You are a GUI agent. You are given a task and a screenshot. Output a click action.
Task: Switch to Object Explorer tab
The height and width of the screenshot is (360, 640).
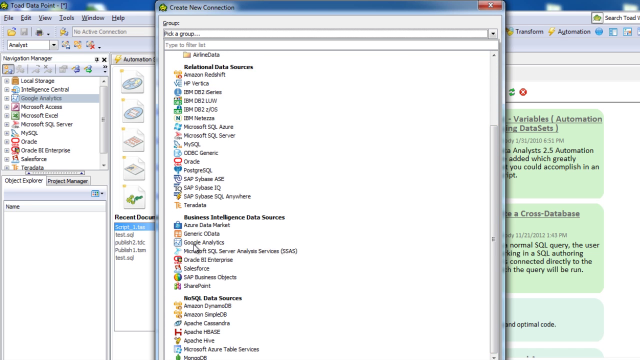[x=24, y=180]
